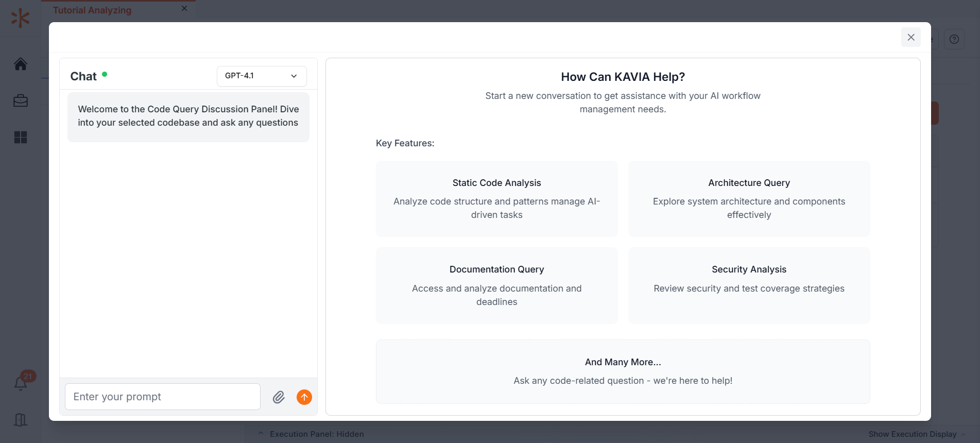Image resolution: width=980 pixels, height=443 pixels.
Task: Choose the Security Analysis card
Action: coord(749,286)
